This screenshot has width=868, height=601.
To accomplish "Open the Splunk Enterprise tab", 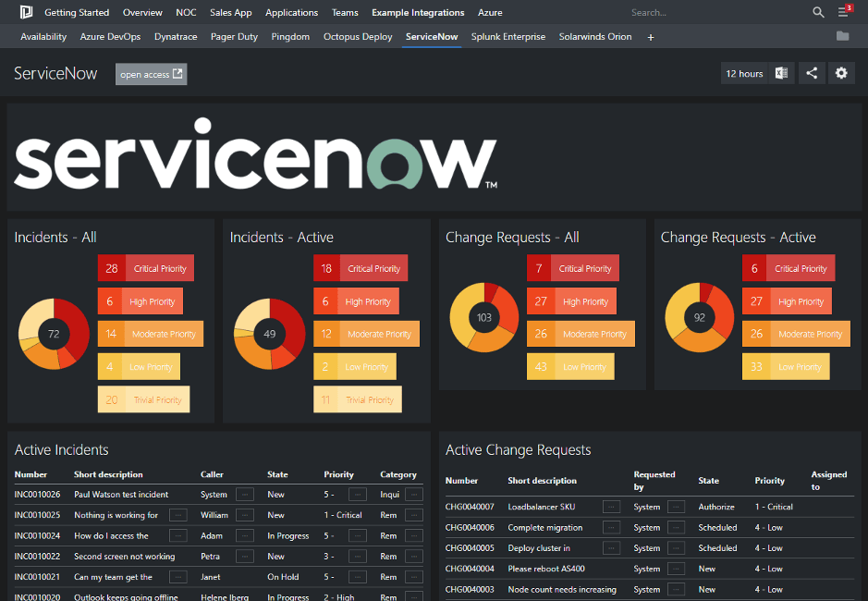I will [508, 37].
